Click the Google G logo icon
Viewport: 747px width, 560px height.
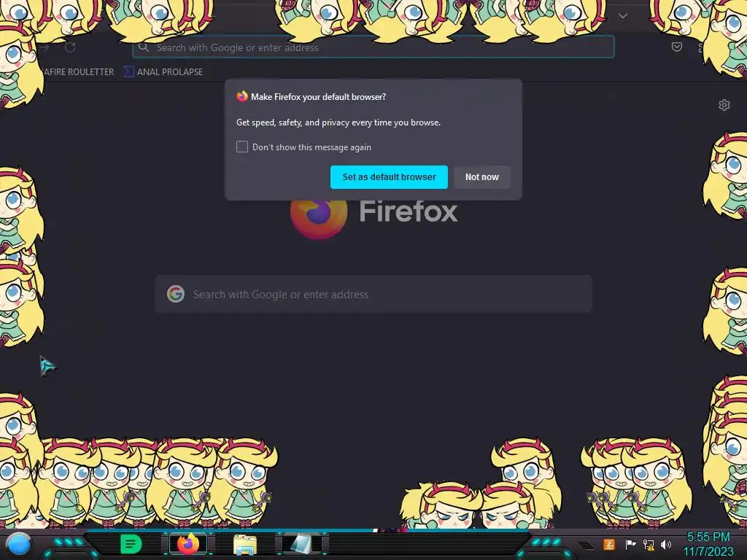(x=176, y=295)
